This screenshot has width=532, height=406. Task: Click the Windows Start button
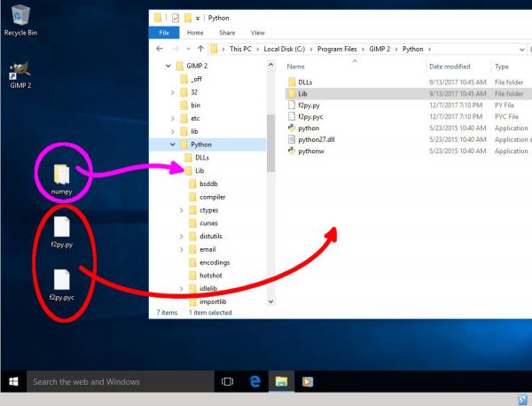point(13,381)
